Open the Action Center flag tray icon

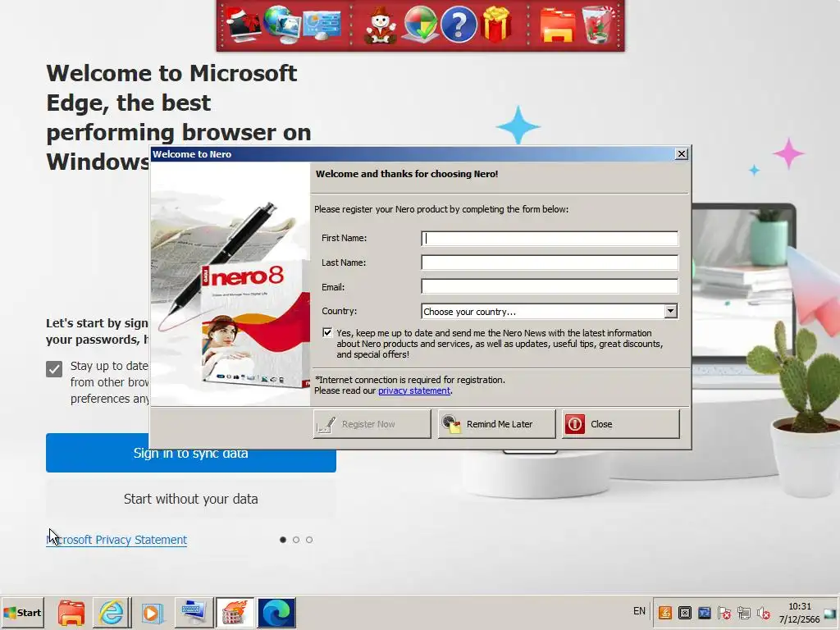[x=724, y=612]
